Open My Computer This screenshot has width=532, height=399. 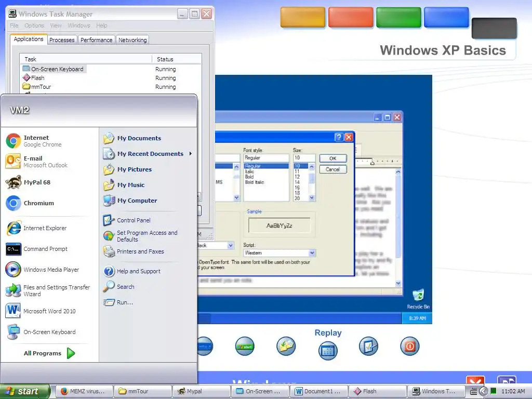(x=130, y=201)
